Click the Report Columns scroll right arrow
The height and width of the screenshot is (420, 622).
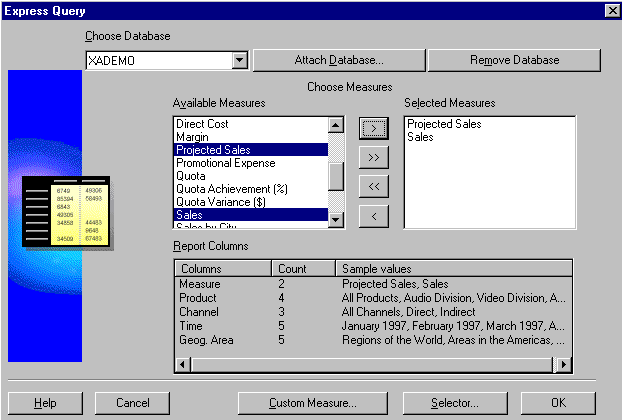point(564,364)
